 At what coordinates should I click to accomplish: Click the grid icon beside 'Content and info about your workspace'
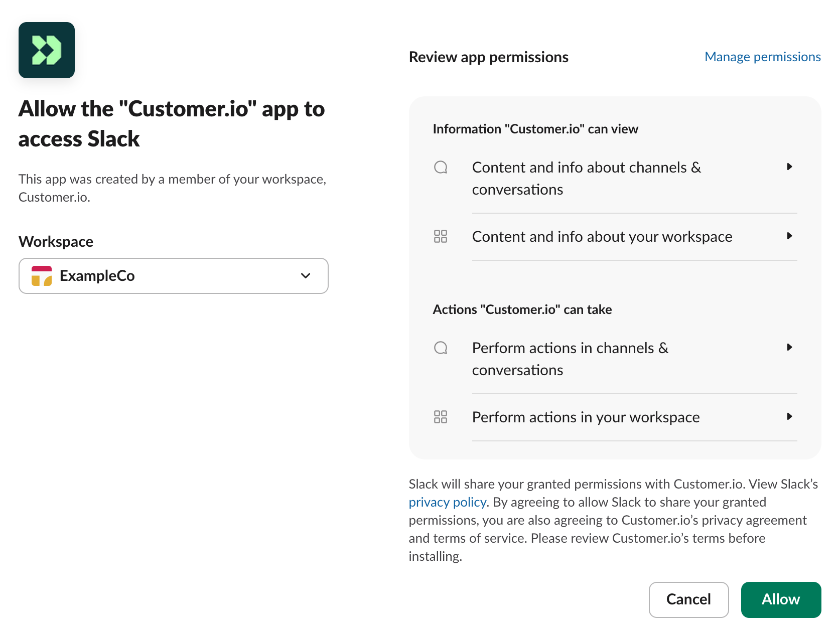(441, 236)
